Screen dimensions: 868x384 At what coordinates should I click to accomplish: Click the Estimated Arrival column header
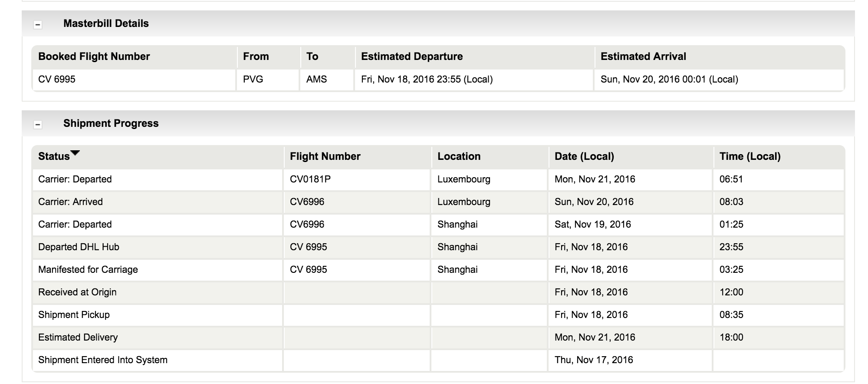[x=643, y=56]
